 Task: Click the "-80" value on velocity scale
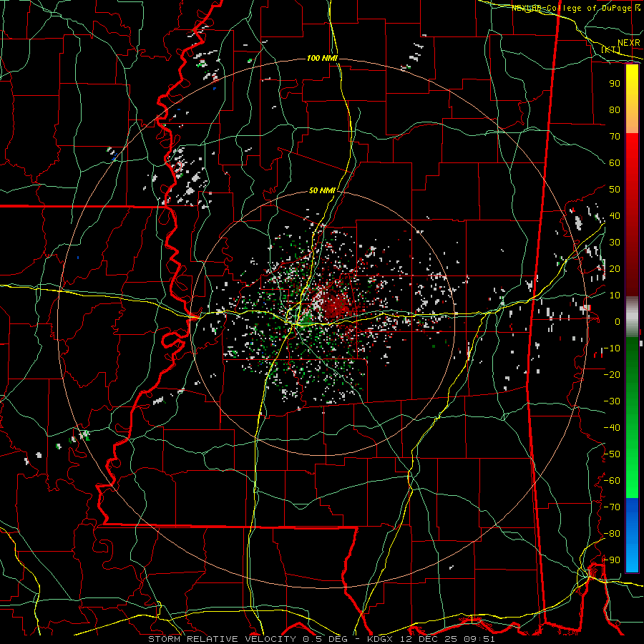click(612, 534)
